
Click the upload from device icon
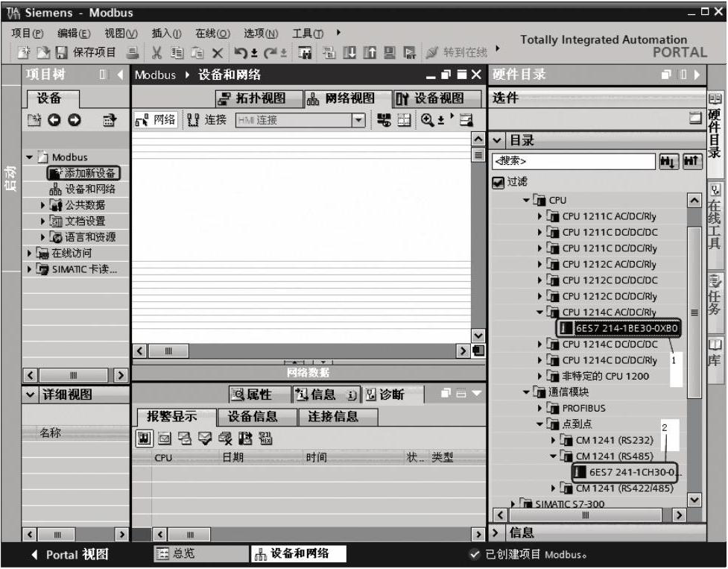(x=369, y=53)
